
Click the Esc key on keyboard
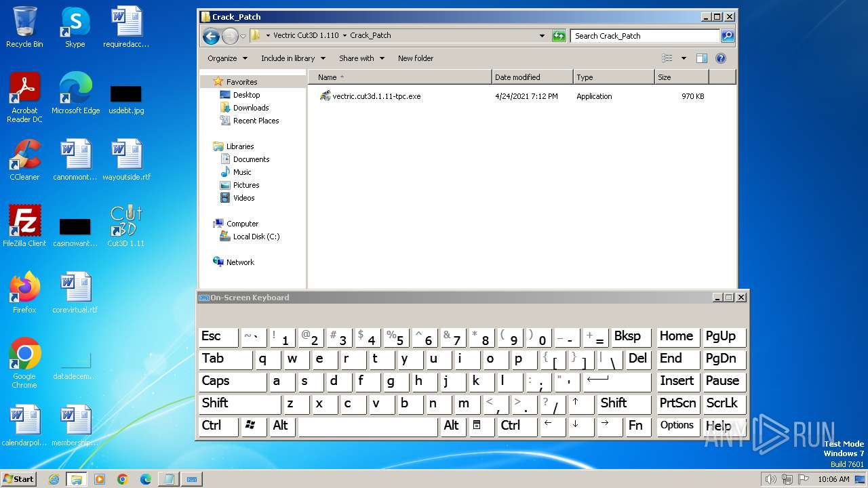pos(218,337)
